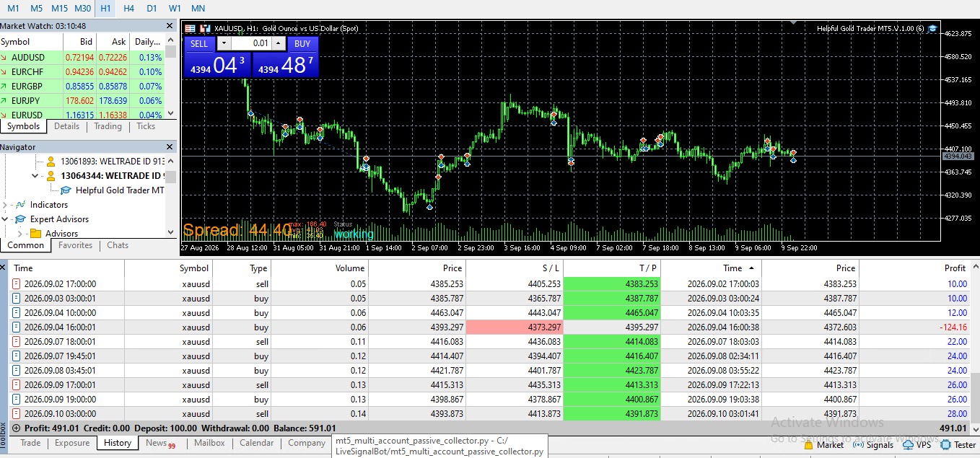Viewport: 980px width, 458px height.
Task: Open the Market icon in status bar
Action: pos(809,445)
